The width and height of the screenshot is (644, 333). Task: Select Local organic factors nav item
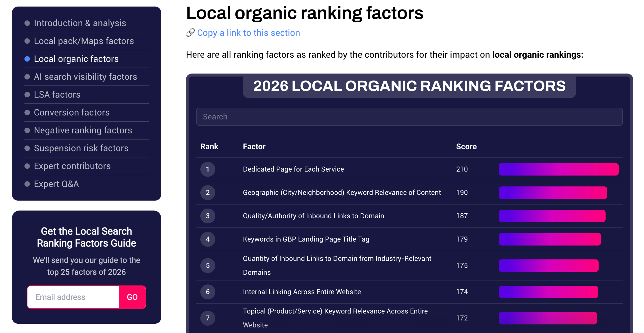[76, 59]
